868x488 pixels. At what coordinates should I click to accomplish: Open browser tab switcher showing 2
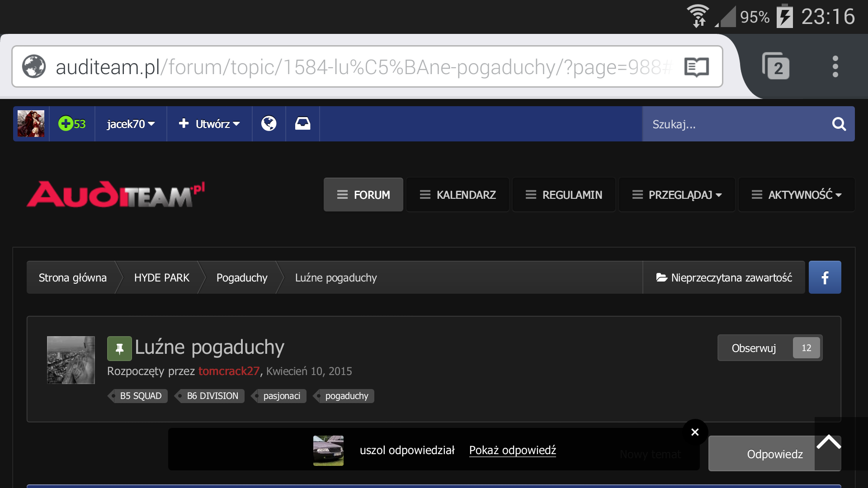point(776,66)
